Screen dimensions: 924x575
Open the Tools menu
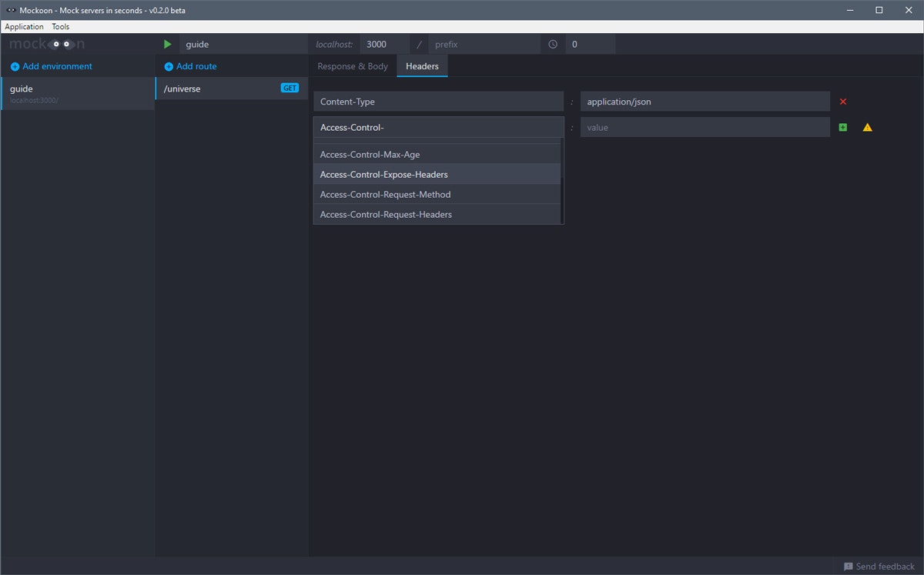[61, 26]
